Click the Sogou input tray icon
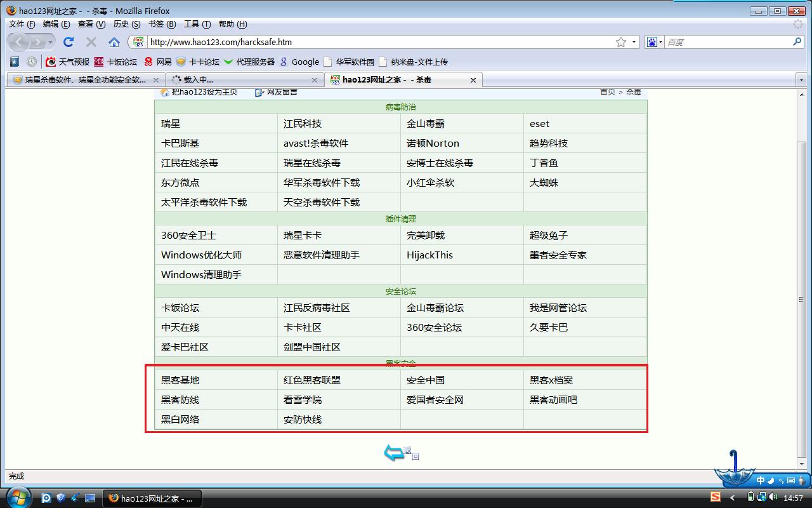Screen dimensions: 812x508 click(716, 498)
